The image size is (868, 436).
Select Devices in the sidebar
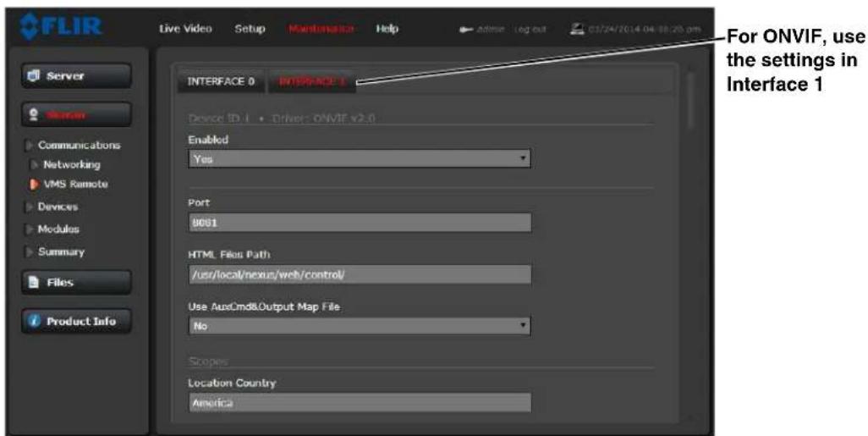coord(58,207)
